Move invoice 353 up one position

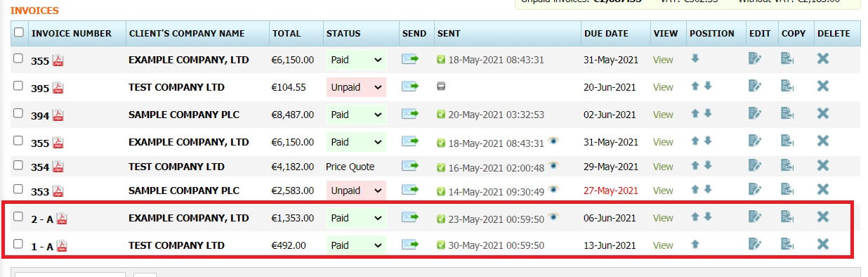[x=695, y=189]
